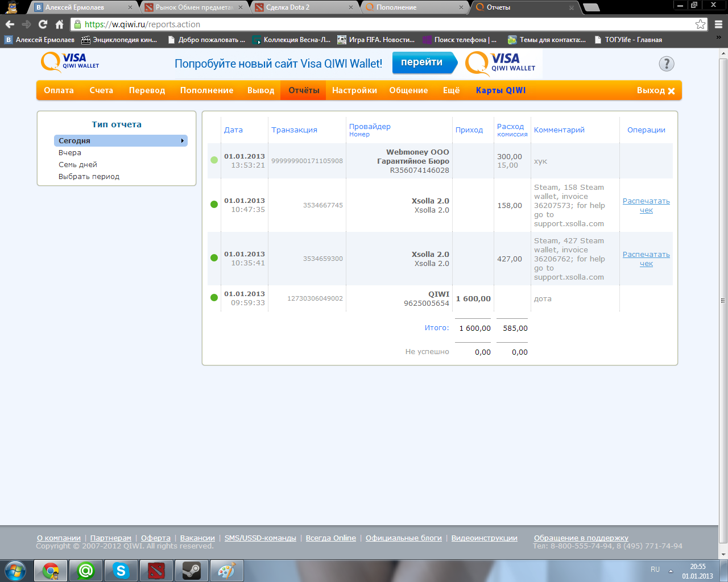The height and width of the screenshot is (582, 728).
Task: Click the SSL padlock icon in address bar
Action: (77, 24)
